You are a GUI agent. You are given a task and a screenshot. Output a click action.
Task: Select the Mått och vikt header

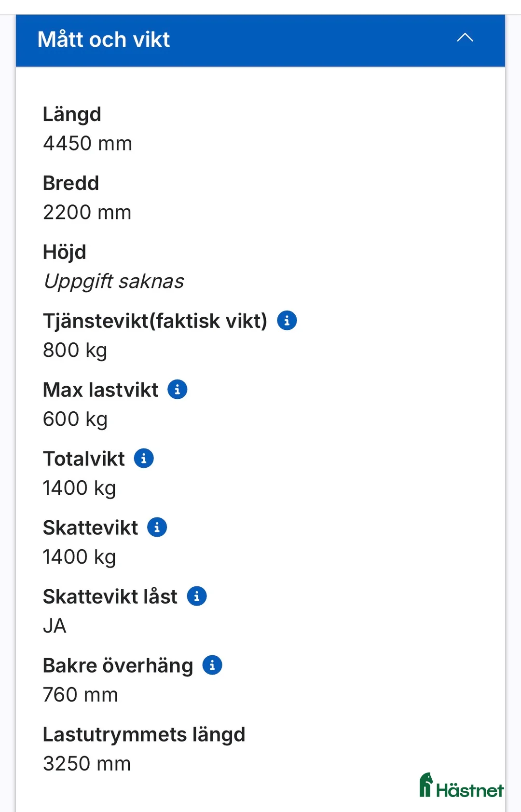[x=104, y=39]
